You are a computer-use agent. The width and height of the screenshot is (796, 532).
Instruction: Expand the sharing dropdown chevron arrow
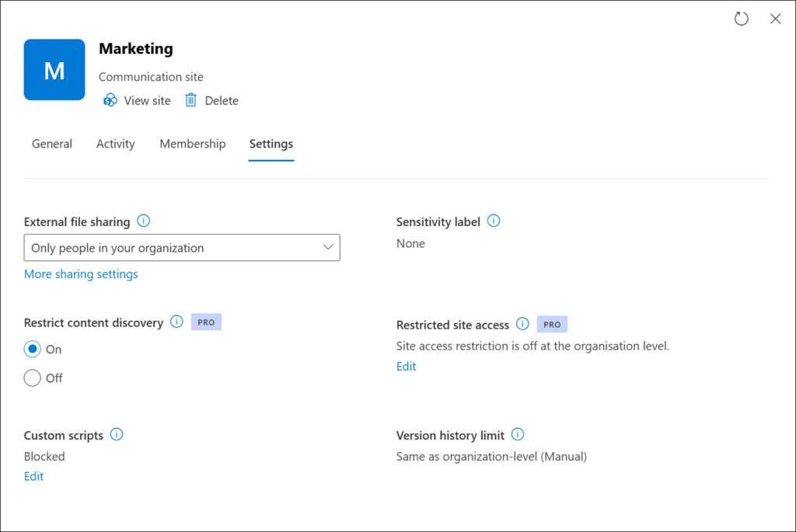[x=327, y=248]
